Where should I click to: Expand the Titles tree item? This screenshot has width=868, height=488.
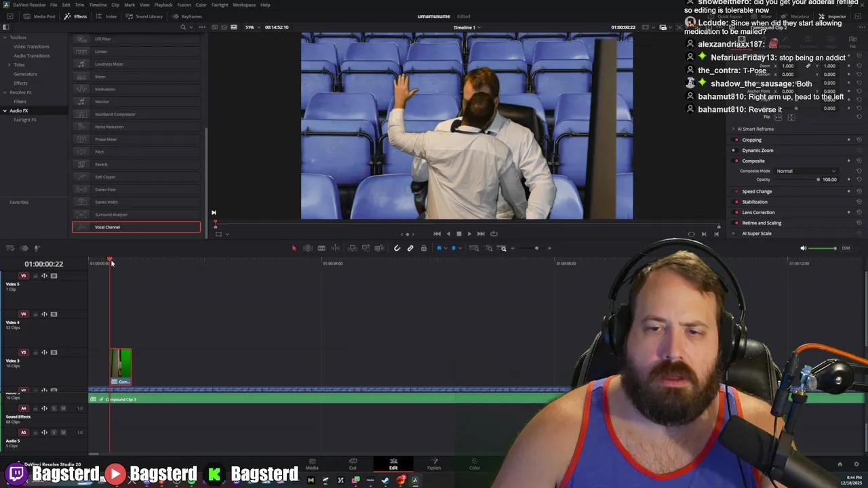point(9,64)
